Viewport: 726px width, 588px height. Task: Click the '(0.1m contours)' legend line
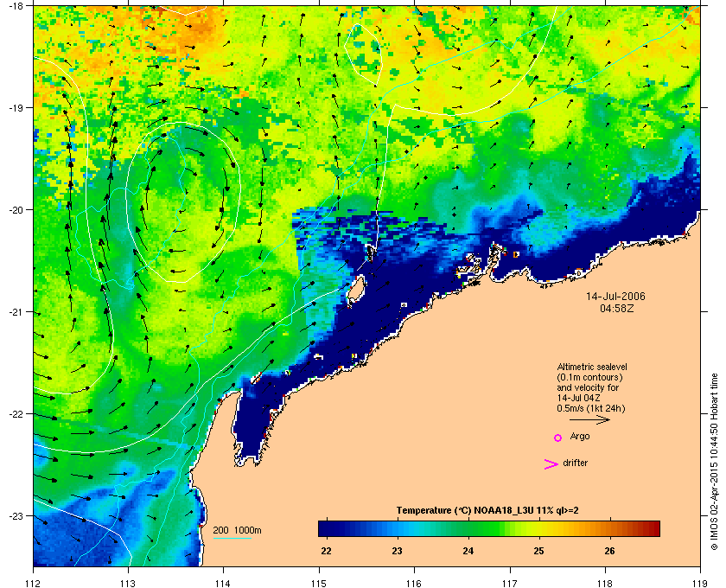pos(589,377)
